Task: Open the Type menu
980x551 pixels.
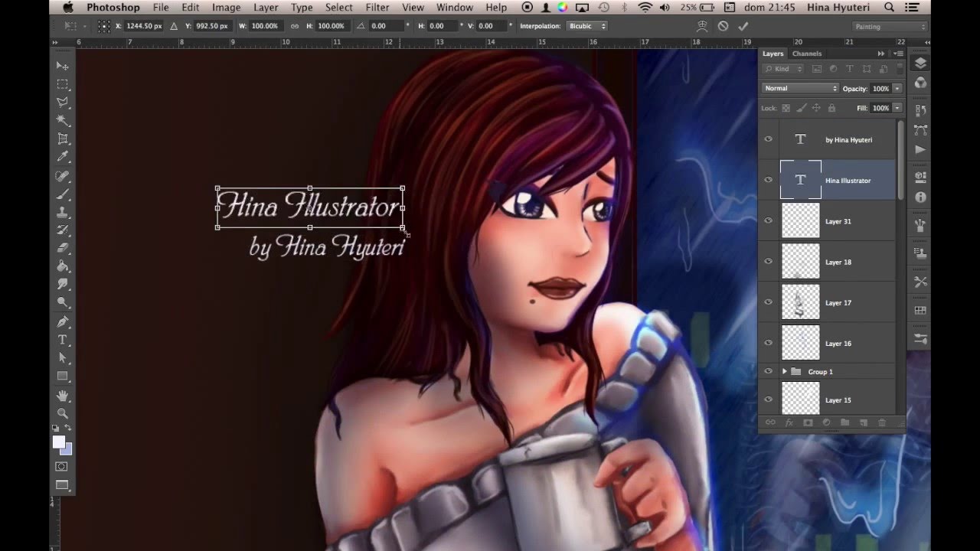Action: [x=302, y=8]
